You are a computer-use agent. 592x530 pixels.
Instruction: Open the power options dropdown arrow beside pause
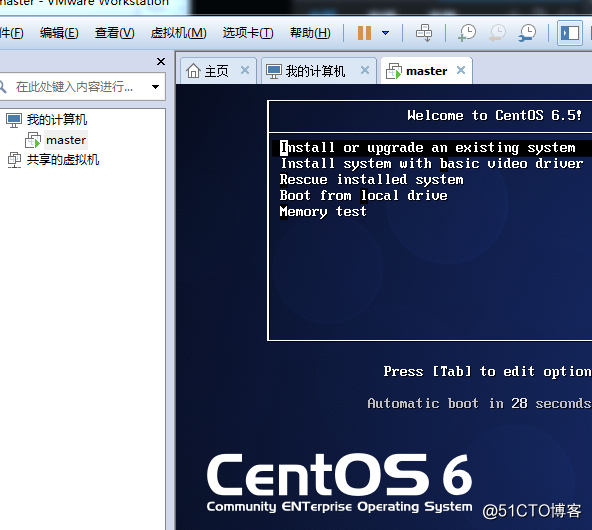point(385,33)
